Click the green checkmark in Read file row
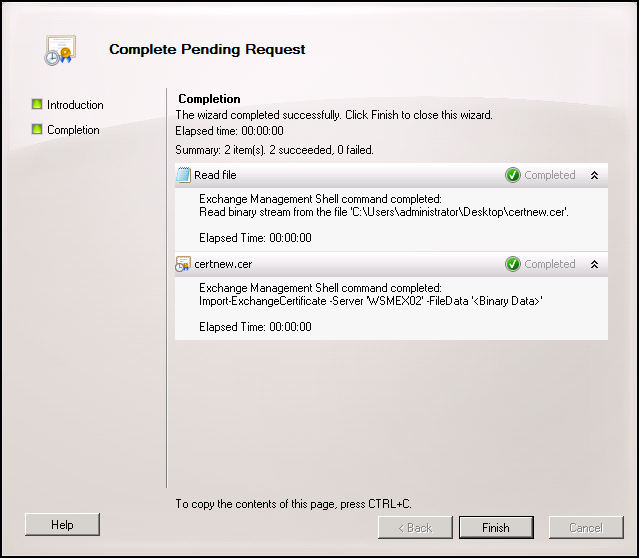Image resolution: width=639 pixels, height=558 pixels. click(513, 175)
